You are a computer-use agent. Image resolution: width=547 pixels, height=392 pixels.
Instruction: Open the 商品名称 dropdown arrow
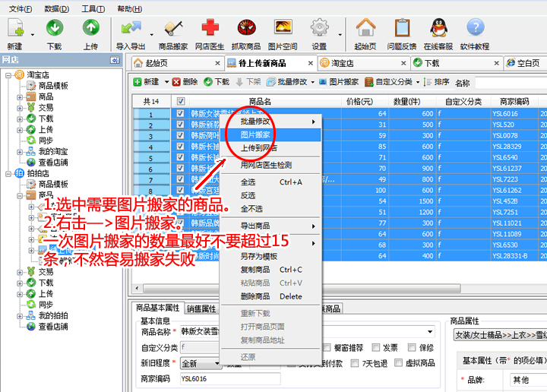(430, 332)
